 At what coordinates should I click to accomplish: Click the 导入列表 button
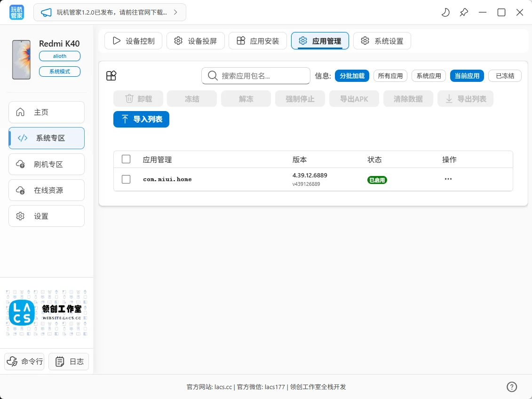[141, 120]
